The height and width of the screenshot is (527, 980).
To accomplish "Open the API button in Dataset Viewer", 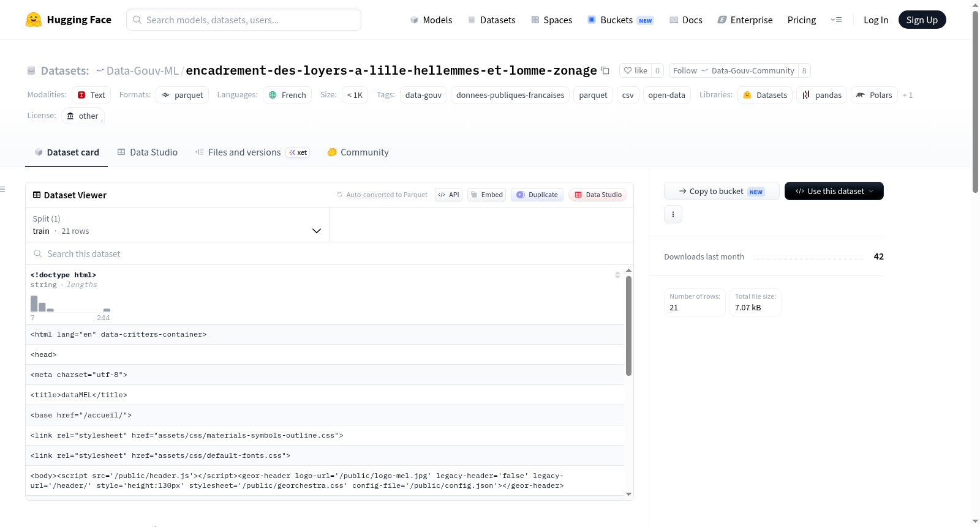I will (448, 195).
